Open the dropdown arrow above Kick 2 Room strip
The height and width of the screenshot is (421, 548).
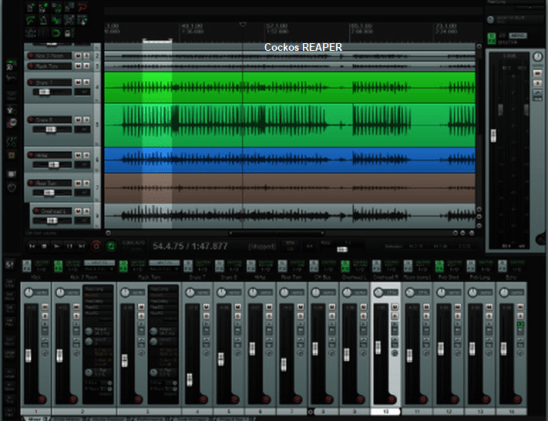pyautogui.click(x=112, y=269)
